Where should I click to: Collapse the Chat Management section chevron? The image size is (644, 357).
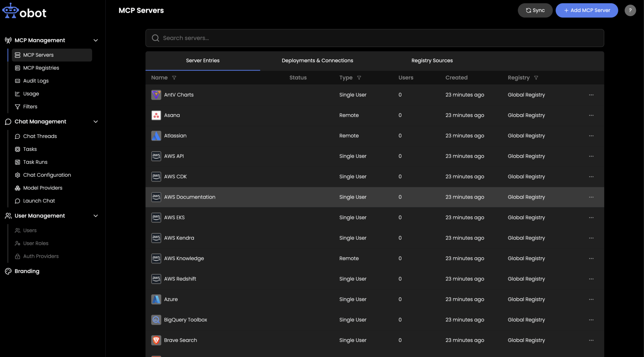point(96,122)
